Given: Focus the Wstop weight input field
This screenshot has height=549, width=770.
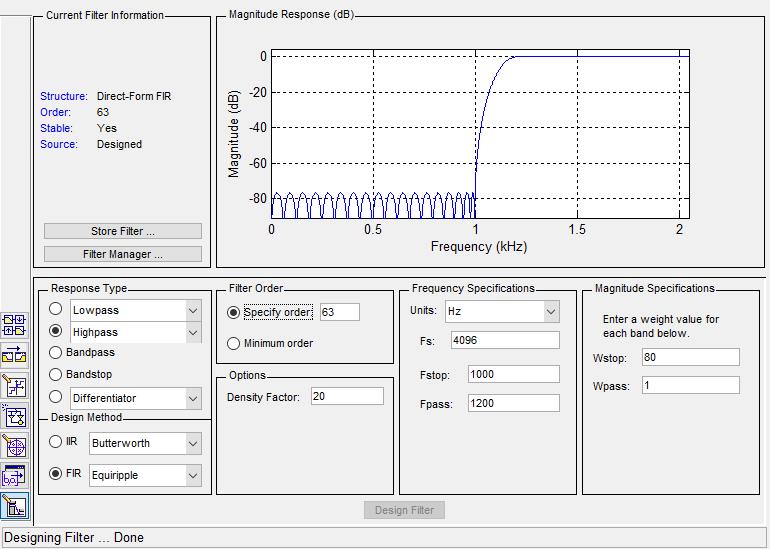Looking at the screenshot, I should [x=690, y=357].
